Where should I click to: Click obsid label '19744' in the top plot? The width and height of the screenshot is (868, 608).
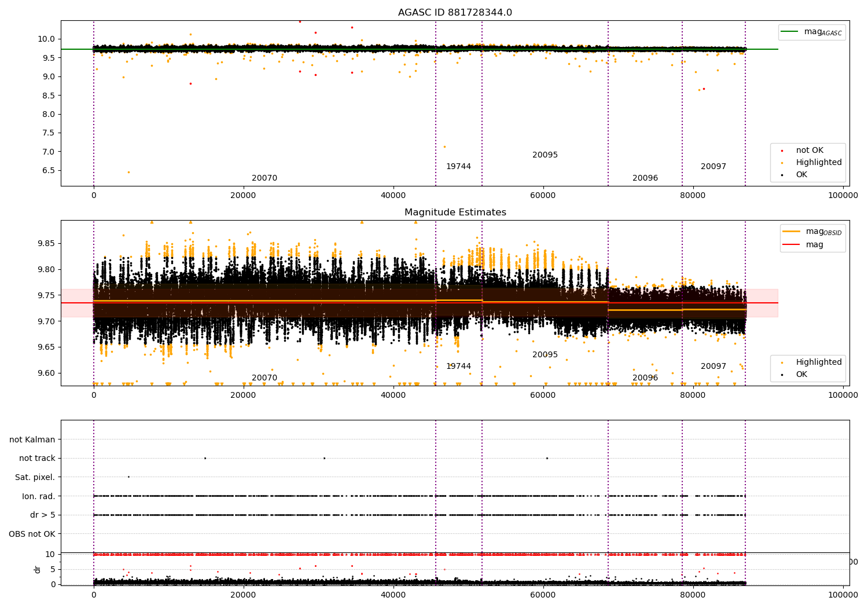tap(458, 167)
